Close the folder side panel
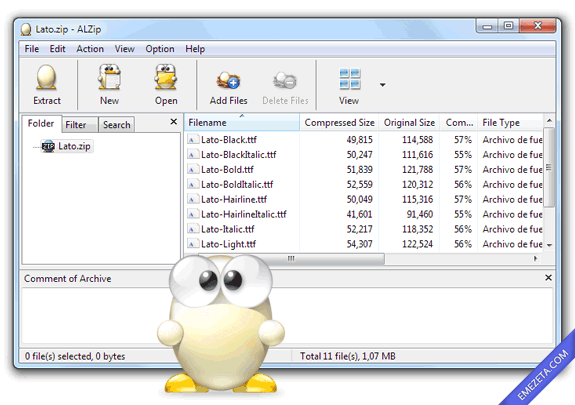 click(174, 121)
